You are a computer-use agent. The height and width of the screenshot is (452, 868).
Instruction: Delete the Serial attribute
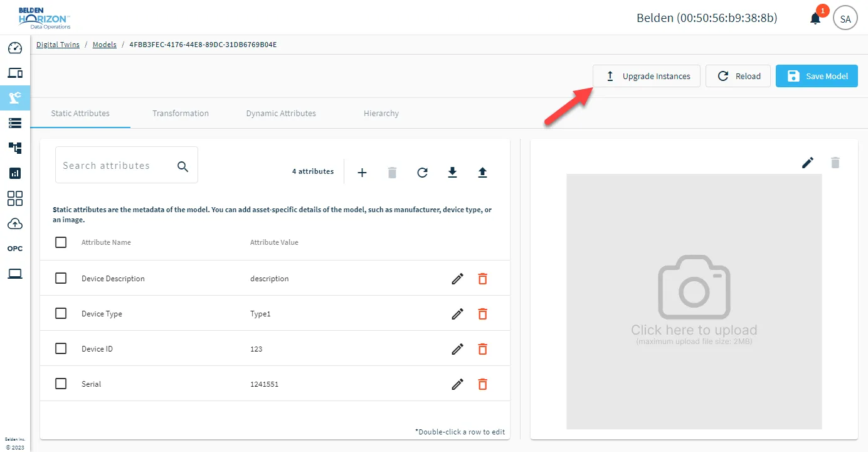[482, 384]
